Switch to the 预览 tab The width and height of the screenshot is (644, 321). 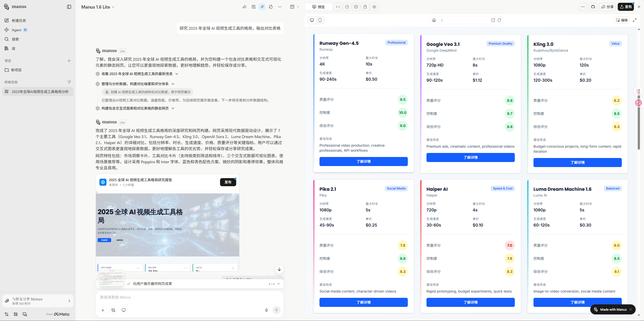pyautogui.click(x=318, y=7)
